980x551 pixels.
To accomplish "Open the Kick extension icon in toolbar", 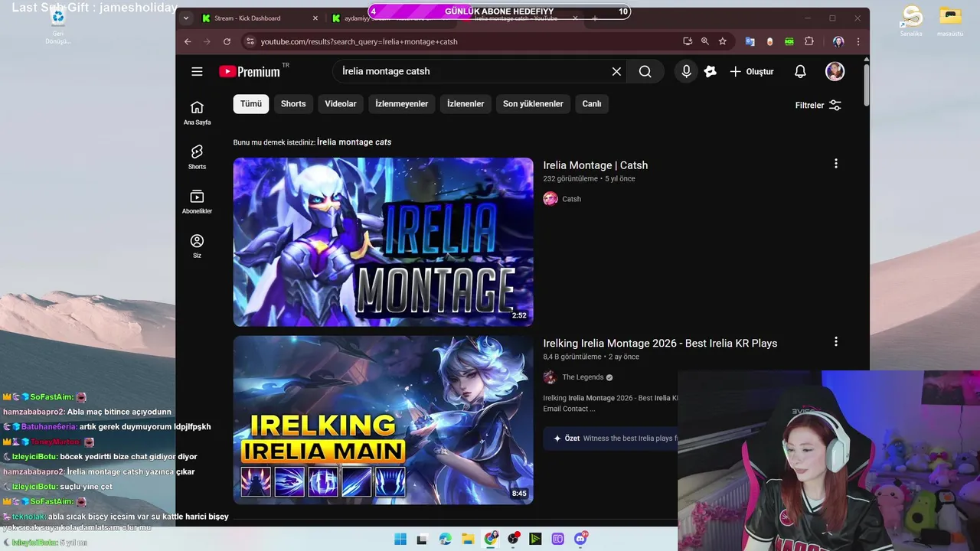I will point(789,41).
